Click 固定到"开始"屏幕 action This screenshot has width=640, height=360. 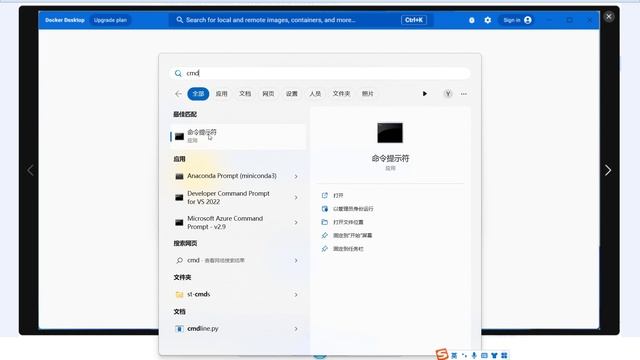pyautogui.click(x=353, y=236)
